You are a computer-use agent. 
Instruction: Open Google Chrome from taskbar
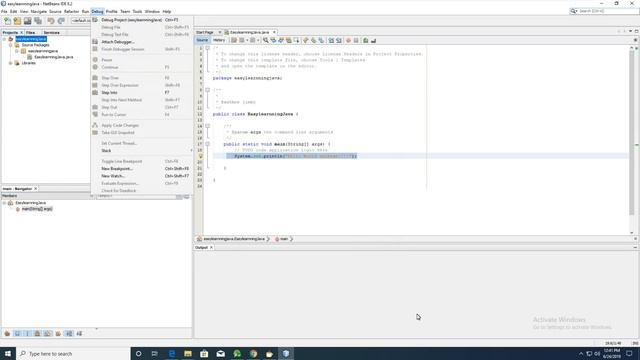253,353
